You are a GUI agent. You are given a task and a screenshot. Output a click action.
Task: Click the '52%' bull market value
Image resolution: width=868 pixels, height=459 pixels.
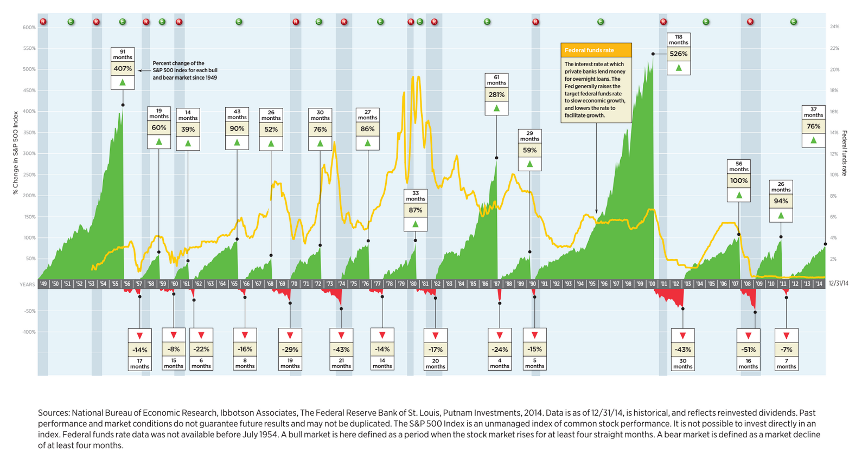pos(271,130)
